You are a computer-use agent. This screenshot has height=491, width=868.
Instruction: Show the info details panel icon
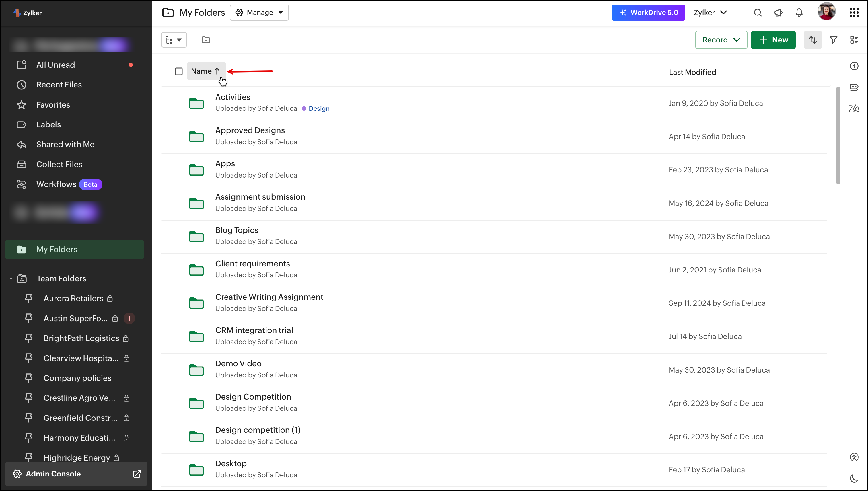coord(854,66)
